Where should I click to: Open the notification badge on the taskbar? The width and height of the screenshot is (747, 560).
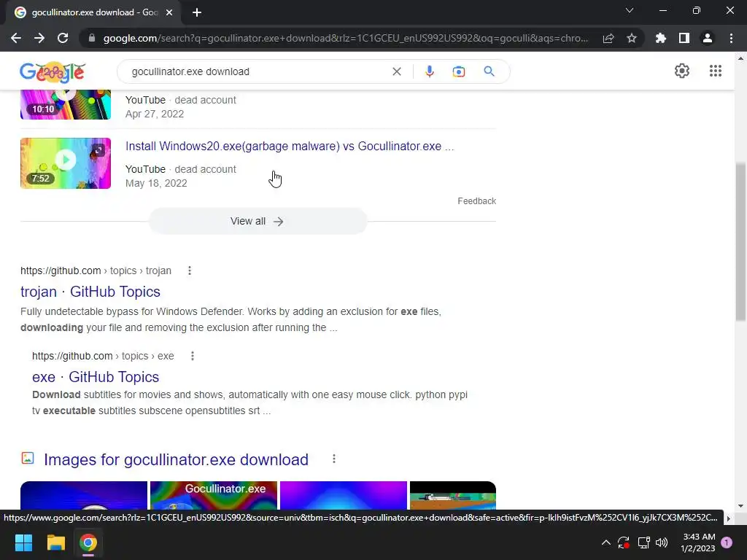[x=727, y=542]
